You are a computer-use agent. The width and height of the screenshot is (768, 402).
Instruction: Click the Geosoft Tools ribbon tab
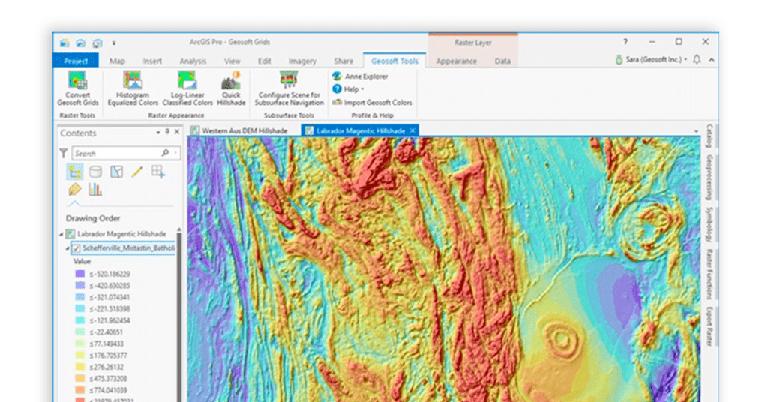point(395,61)
